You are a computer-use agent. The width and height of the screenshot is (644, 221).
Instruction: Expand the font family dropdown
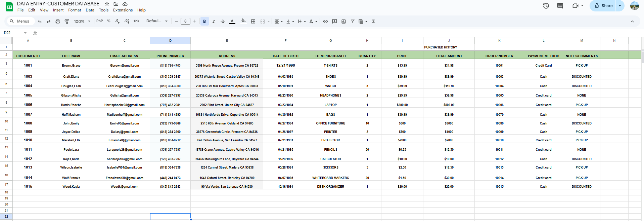(x=156, y=21)
